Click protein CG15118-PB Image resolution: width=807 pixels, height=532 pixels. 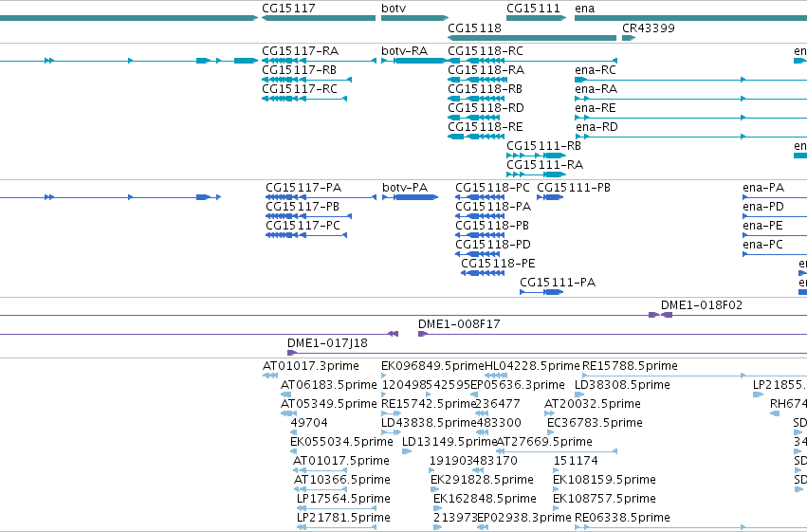click(x=480, y=235)
